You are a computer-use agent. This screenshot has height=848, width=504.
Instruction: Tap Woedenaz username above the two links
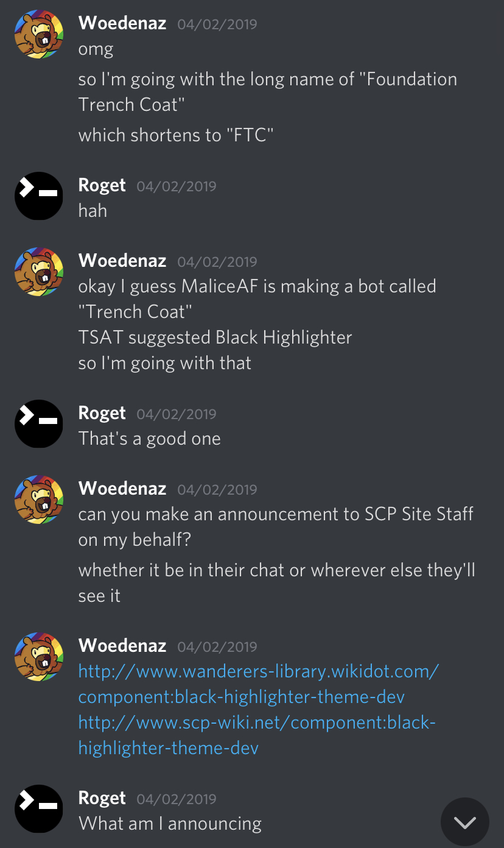pos(122,646)
